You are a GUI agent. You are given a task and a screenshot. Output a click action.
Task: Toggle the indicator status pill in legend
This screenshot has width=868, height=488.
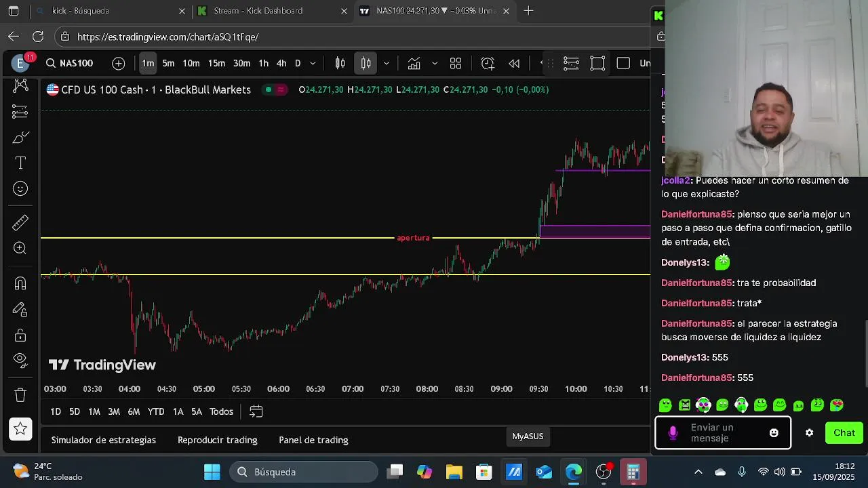pyautogui.click(x=275, y=89)
